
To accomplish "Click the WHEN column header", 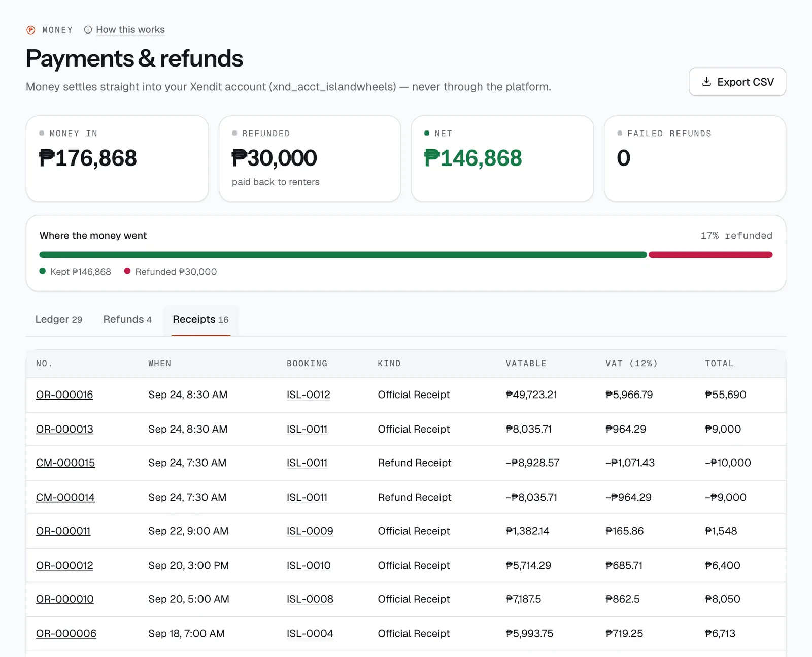I will (160, 364).
